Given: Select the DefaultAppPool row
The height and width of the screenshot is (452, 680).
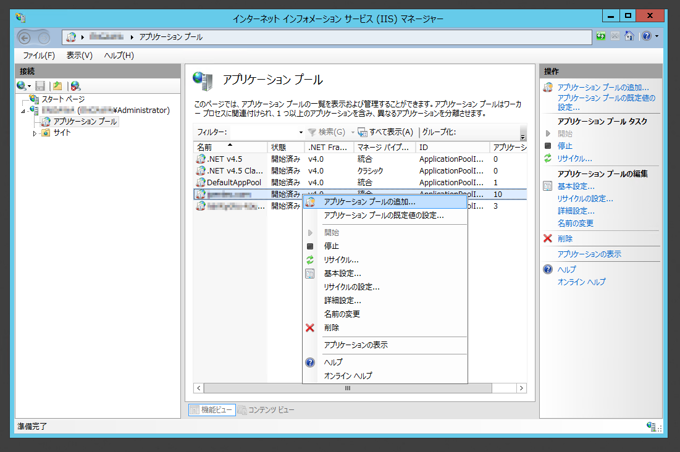Looking at the screenshot, I should [x=360, y=183].
